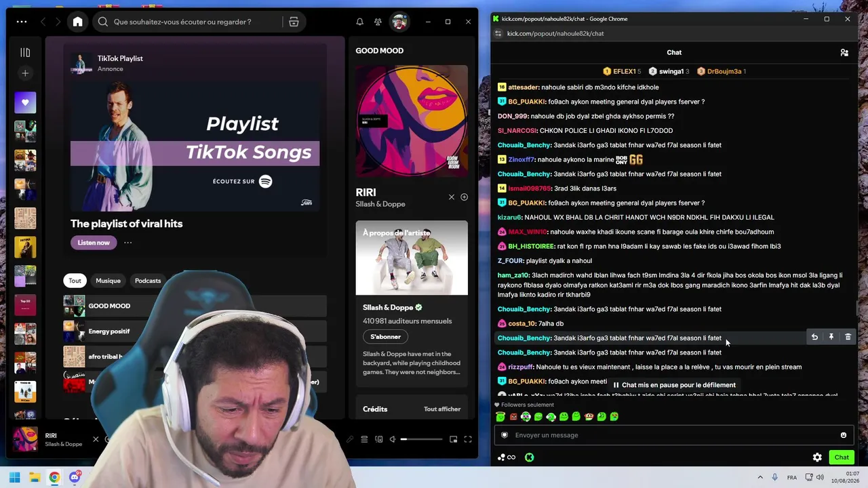Select the Tout filter chip
This screenshot has width=868, height=488.
coord(75,281)
